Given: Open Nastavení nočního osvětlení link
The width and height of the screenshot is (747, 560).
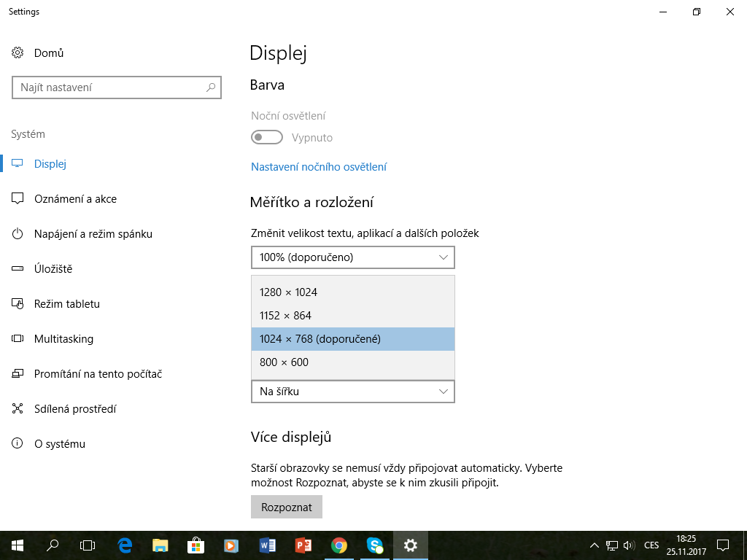Looking at the screenshot, I should (x=319, y=167).
